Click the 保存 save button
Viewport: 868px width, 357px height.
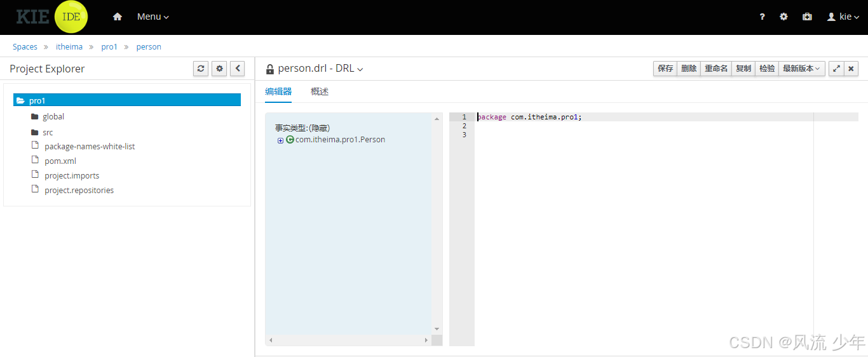pos(665,69)
